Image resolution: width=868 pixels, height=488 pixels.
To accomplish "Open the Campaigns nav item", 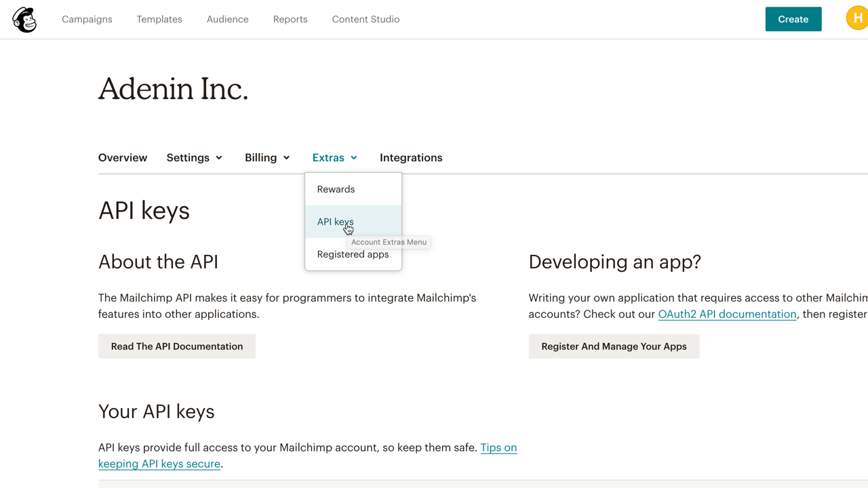I will pos(87,19).
